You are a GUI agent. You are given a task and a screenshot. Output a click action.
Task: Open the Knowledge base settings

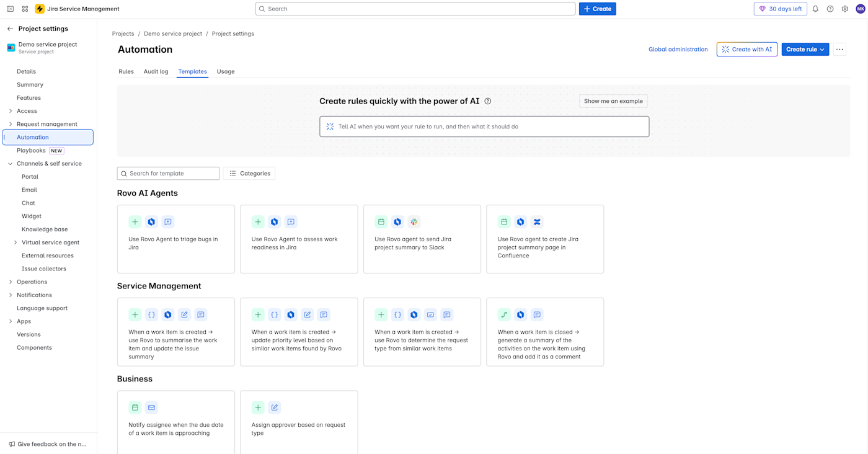point(45,229)
